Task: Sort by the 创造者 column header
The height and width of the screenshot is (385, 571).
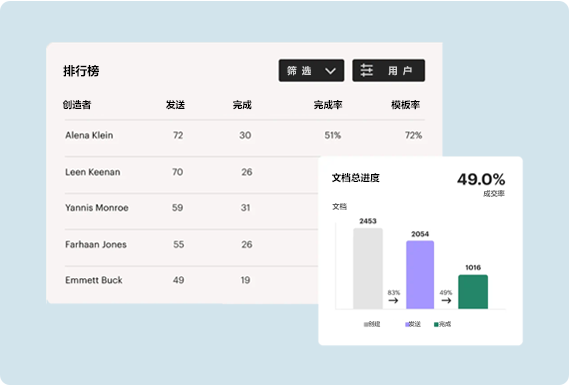Action: (77, 105)
